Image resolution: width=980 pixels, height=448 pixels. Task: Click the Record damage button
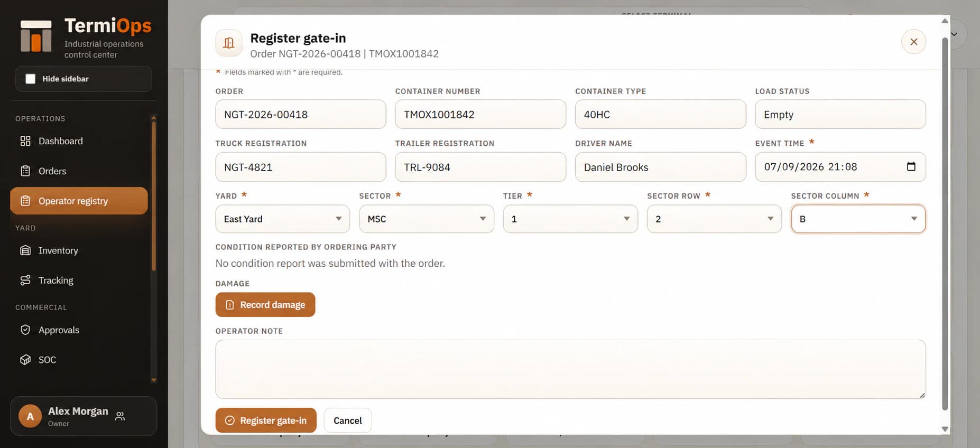coord(265,305)
